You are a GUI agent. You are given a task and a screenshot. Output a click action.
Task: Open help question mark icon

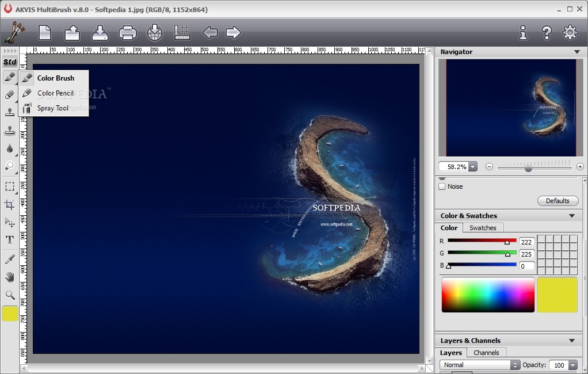coord(547,33)
